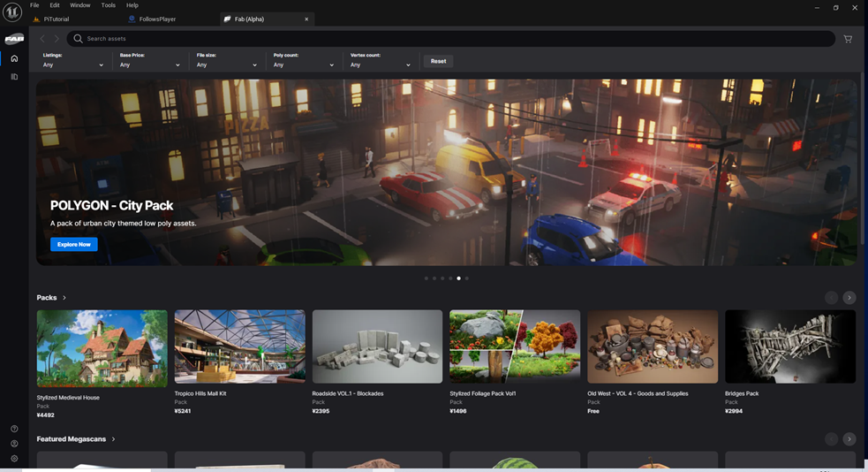This screenshot has height=472, width=868.
Task: Click Featured Megascans next arrow
Action: click(849, 438)
